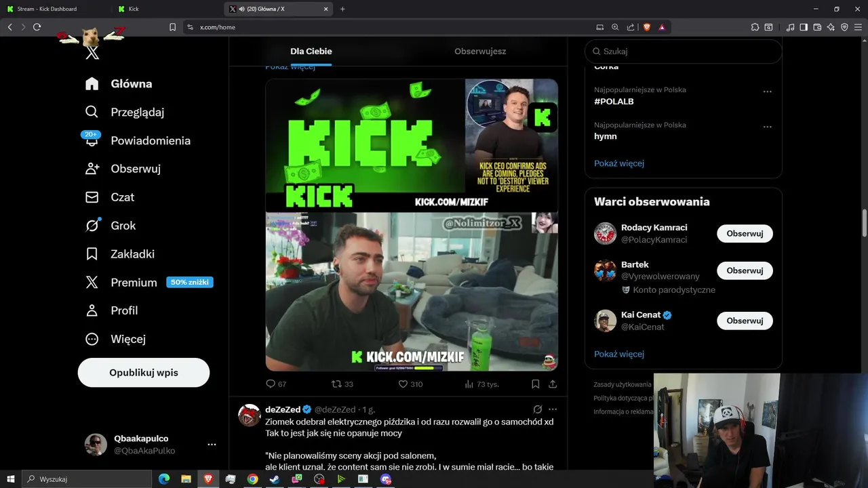
Task: Bookmark the Kick video post
Action: pyautogui.click(x=535, y=384)
